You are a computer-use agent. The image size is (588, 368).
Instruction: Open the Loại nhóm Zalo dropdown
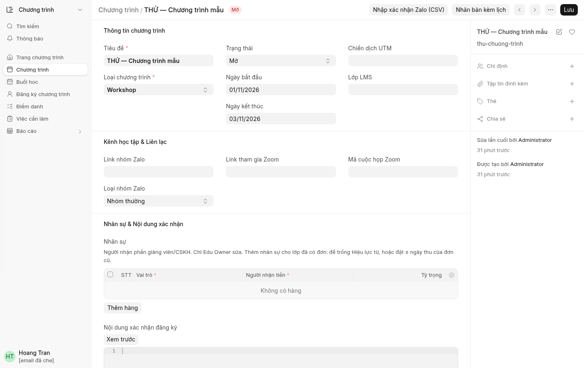(x=158, y=201)
